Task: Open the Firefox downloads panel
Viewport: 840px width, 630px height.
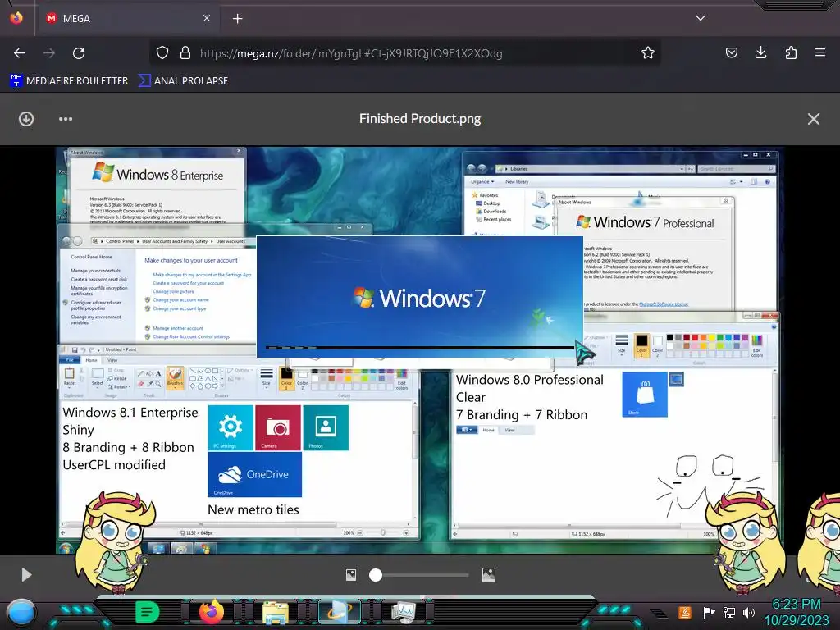Action: click(760, 52)
